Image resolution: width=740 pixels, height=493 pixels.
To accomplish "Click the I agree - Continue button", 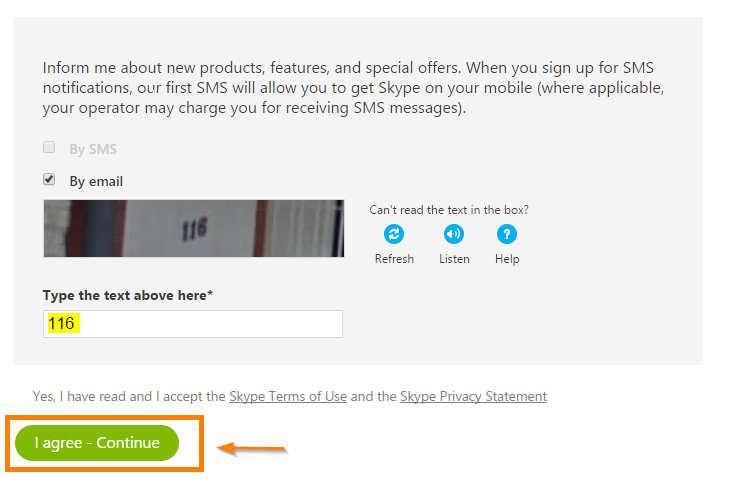I will (x=97, y=443).
